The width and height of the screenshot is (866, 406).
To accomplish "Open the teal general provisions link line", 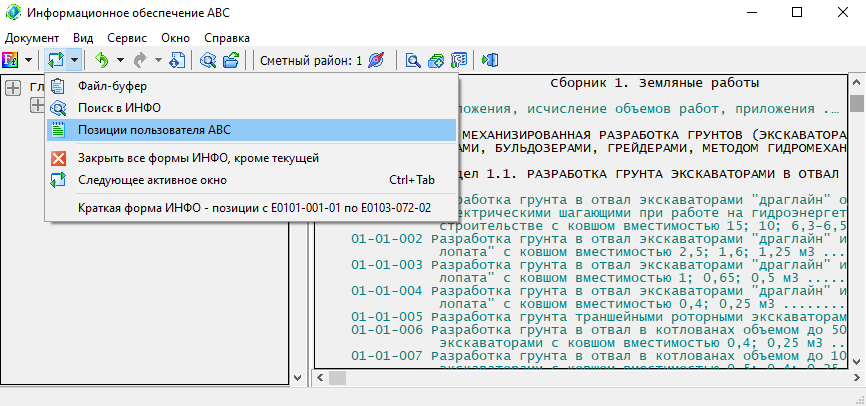I will click(651, 109).
